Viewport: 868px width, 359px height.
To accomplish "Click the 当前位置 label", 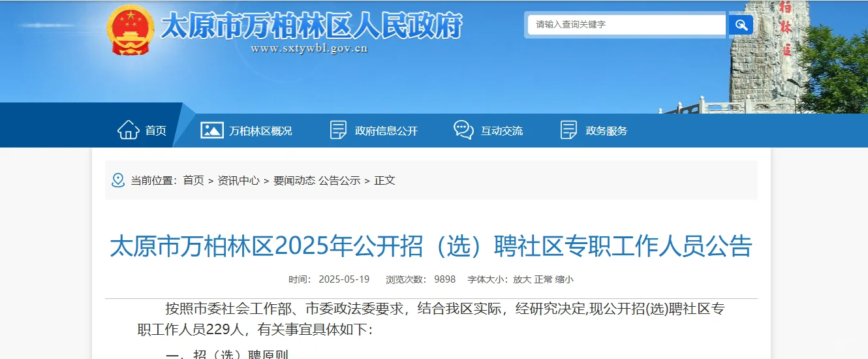I will (x=153, y=180).
